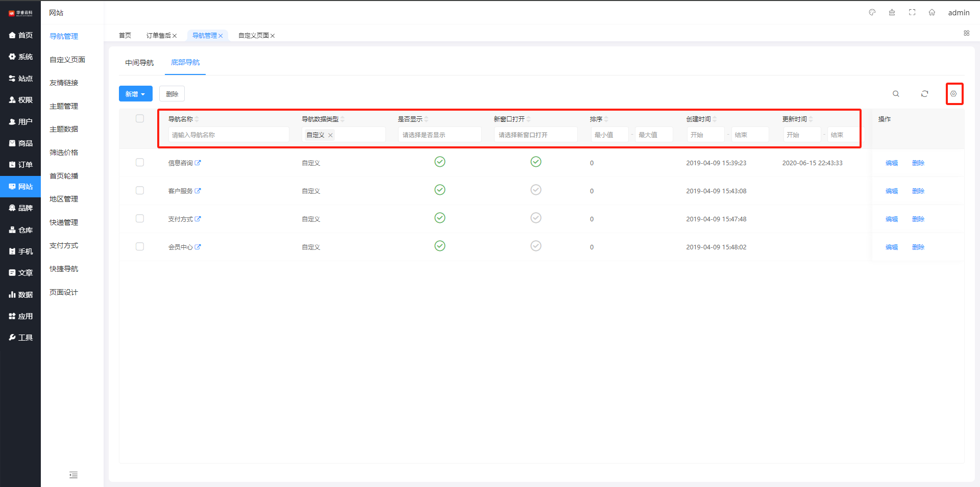
Task: Click the refresh table icon
Action: click(x=924, y=94)
